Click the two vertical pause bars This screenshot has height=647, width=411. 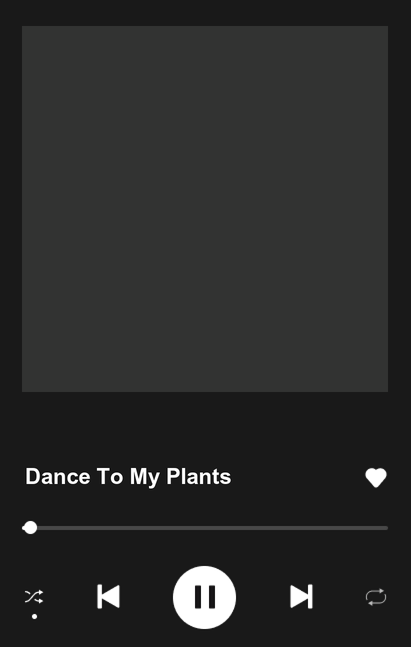click(x=205, y=597)
